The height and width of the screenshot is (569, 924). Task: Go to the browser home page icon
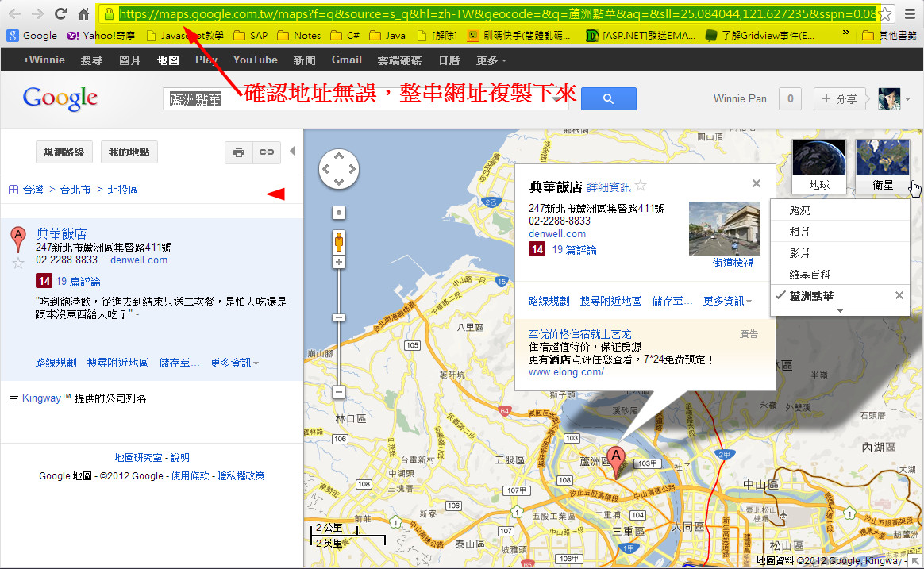tap(83, 13)
